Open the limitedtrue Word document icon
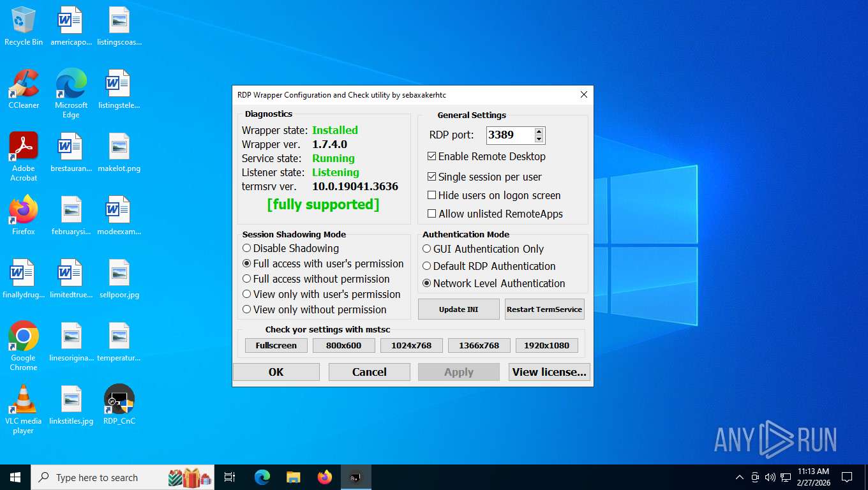868x490 pixels. [x=71, y=279]
